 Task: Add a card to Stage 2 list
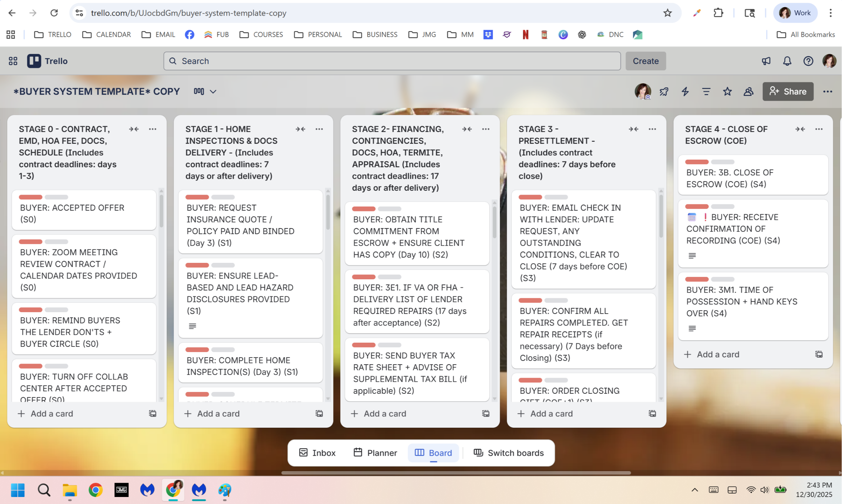[x=385, y=413]
